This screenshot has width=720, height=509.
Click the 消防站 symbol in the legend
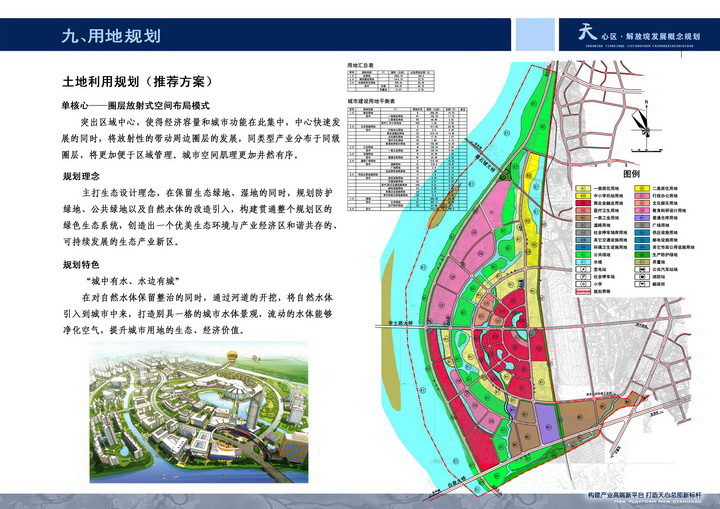tap(641, 277)
